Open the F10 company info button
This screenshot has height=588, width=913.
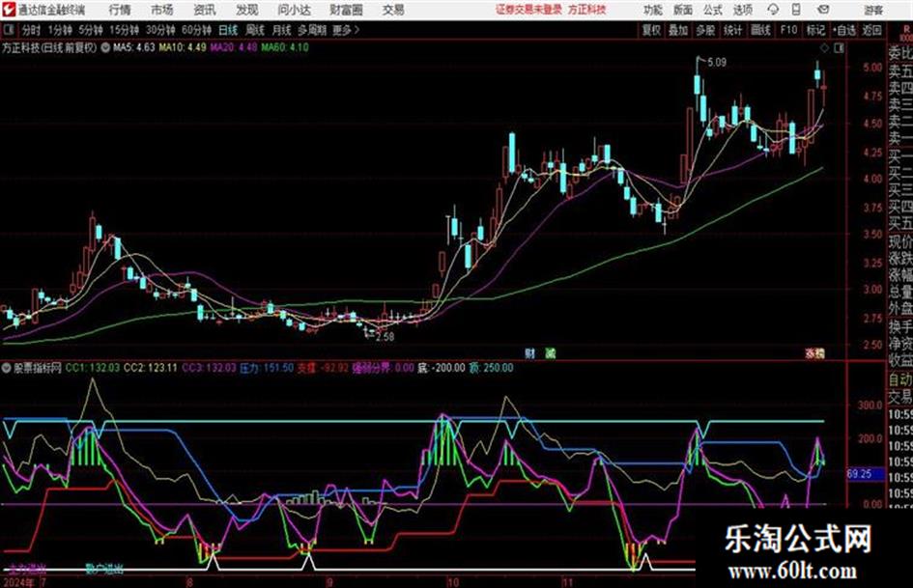pyautogui.click(x=788, y=30)
